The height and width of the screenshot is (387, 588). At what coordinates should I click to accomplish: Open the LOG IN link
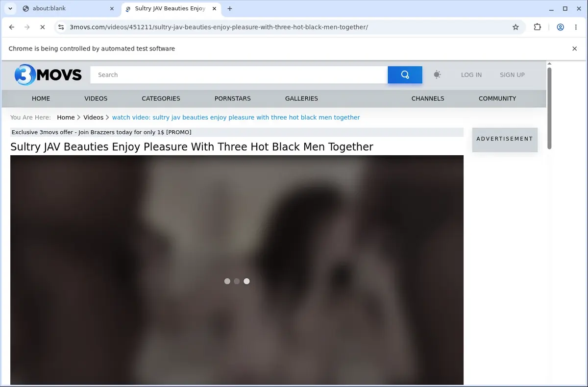471,75
